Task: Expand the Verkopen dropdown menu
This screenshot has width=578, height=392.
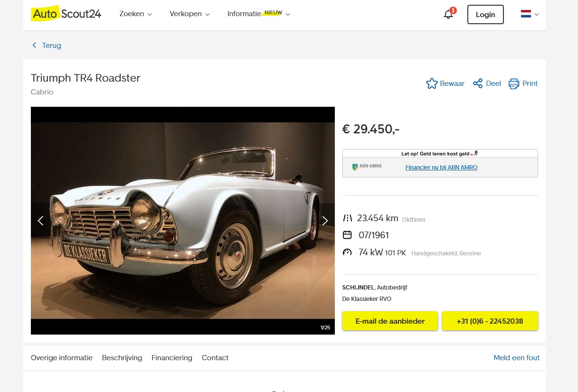Action: (190, 14)
